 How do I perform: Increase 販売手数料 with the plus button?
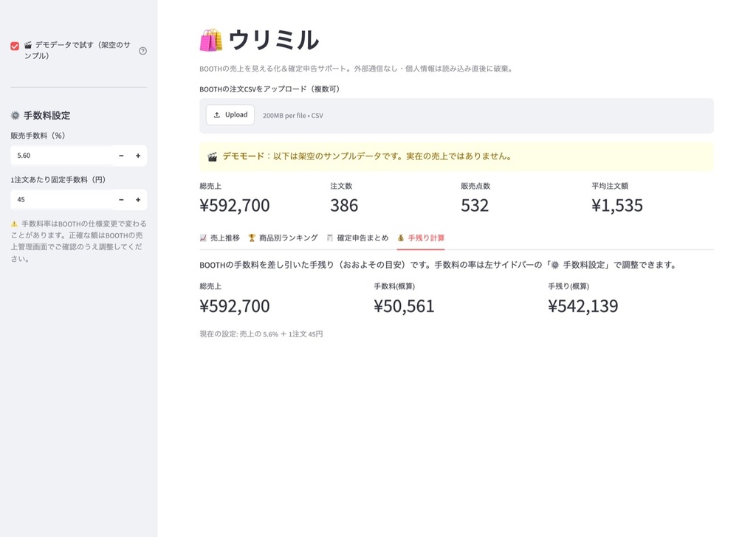tap(138, 156)
